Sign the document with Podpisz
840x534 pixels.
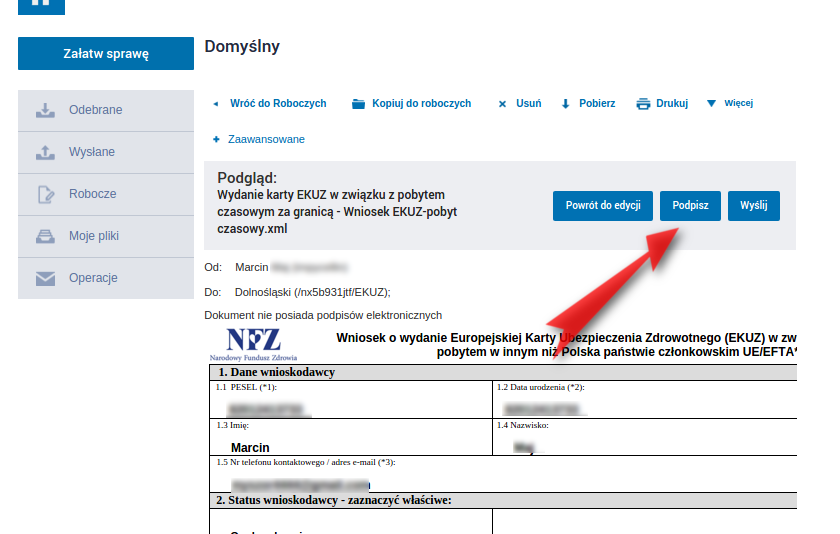[x=690, y=206]
